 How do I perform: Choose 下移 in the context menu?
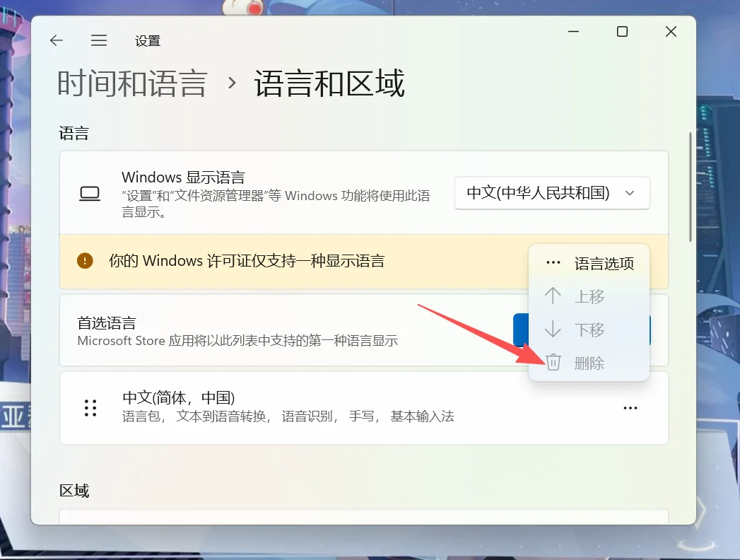point(589,329)
